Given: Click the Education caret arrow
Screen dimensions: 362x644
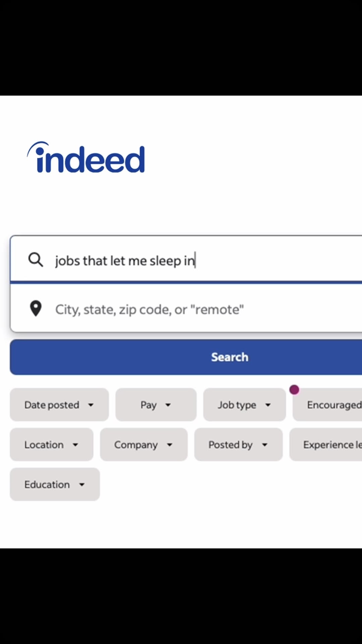Looking at the screenshot, I should pos(82,484).
